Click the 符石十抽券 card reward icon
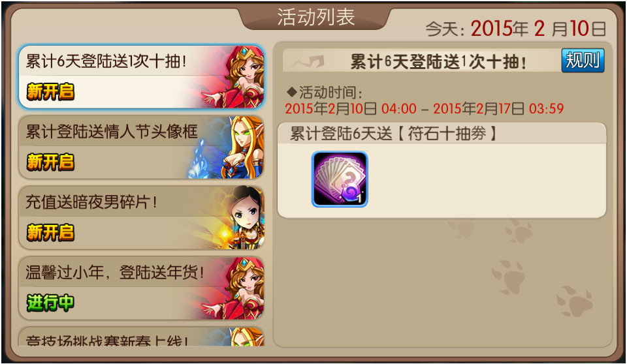This screenshot has height=364, width=627. [340, 179]
